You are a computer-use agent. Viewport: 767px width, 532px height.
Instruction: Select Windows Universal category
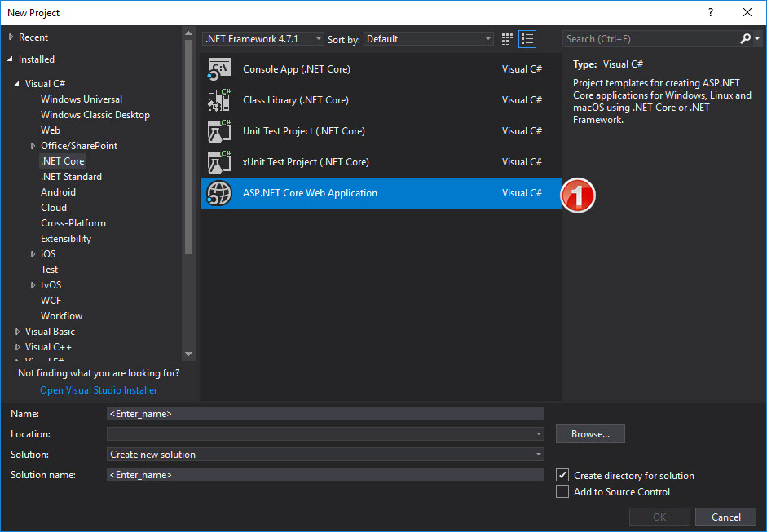point(82,99)
